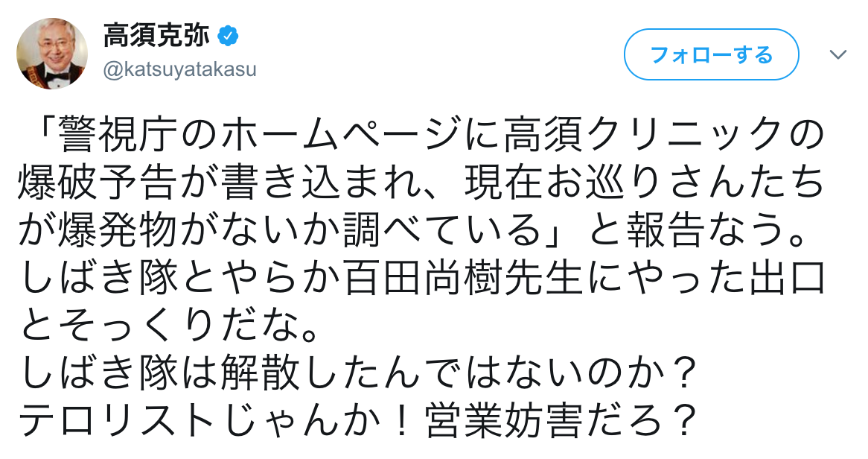Image resolution: width=868 pixels, height=459 pixels.
Task: Select the circular avatar thumbnail
Action: [53, 49]
